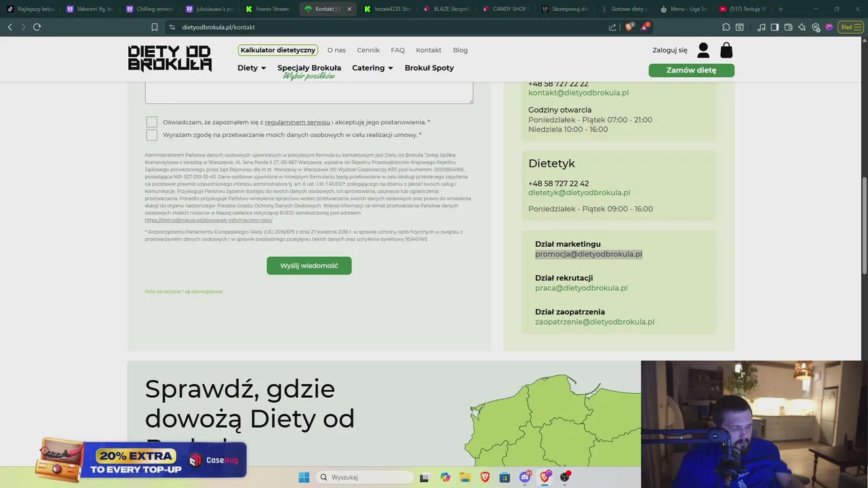Open Windows Start menu
This screenshot has width=868, height=488.
coord(304,477)
